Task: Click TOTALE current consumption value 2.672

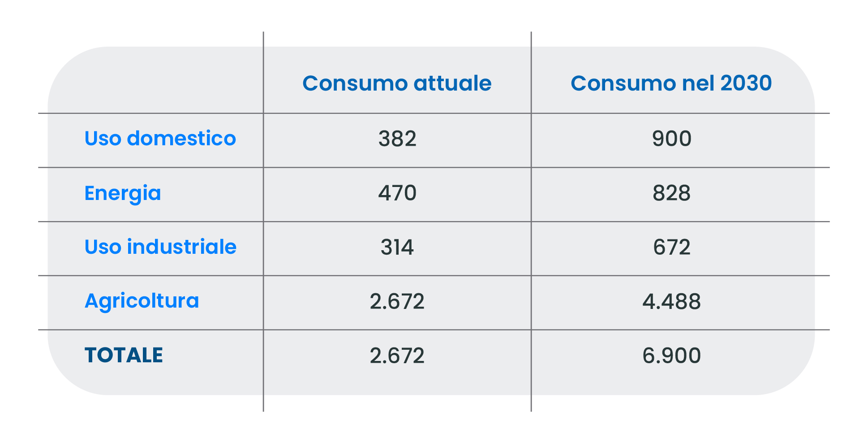Action: 397,356
